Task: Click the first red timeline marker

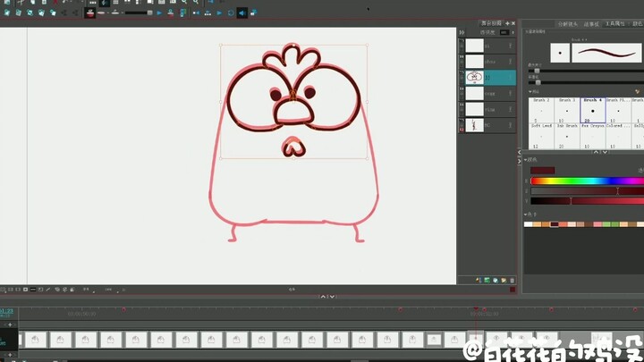Action: pos(123,309)
